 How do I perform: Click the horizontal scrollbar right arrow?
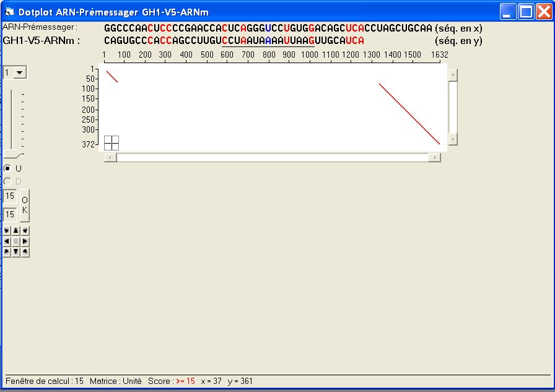[435, 158]
